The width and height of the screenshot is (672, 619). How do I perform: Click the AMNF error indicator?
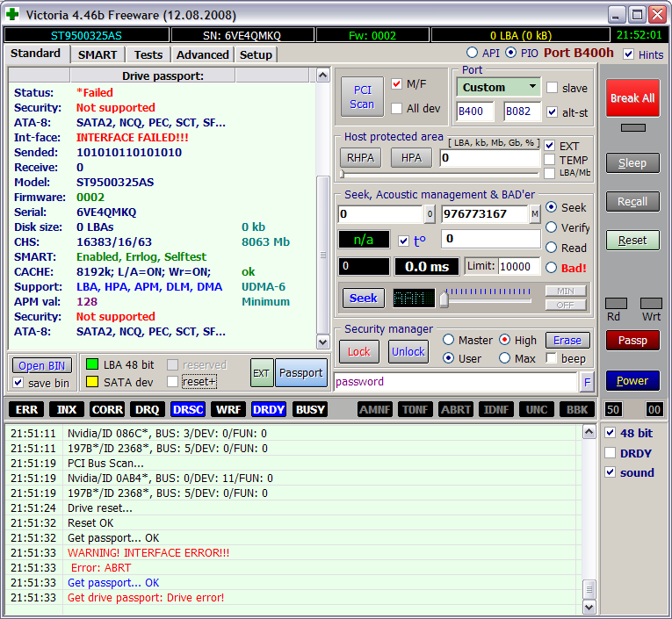click(375, 409)
